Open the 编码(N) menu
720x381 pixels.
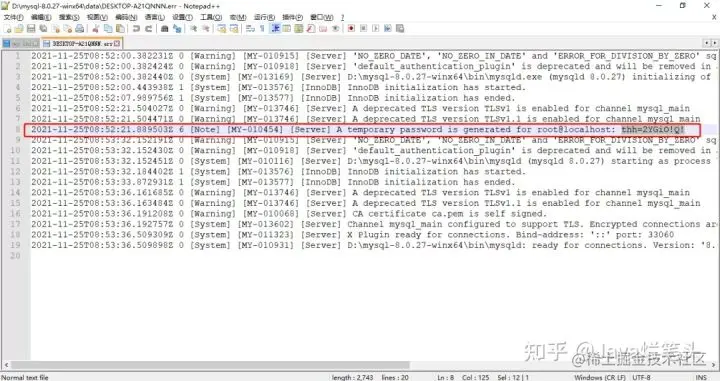126,17
